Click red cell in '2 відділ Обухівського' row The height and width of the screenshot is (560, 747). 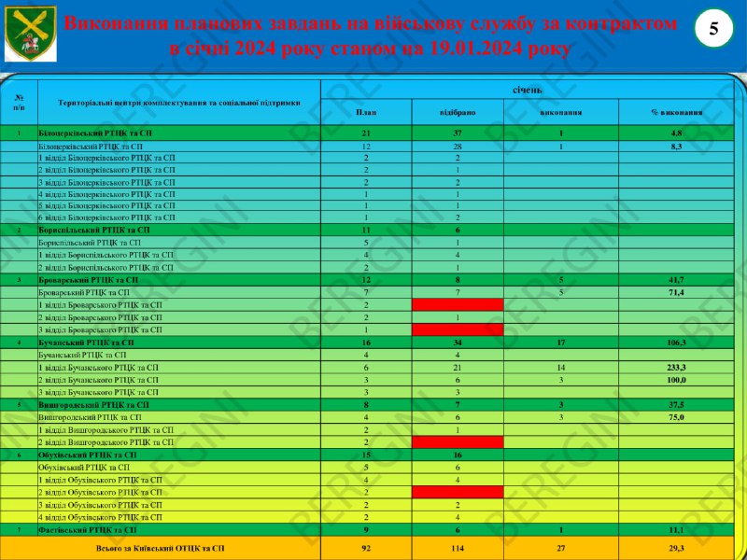coord(458,492)
